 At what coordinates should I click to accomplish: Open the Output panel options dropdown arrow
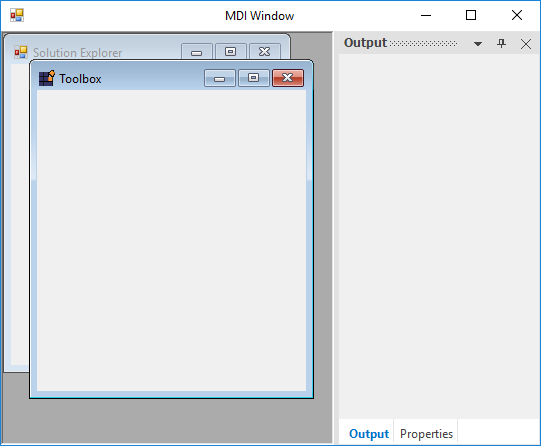coord(478,44)
